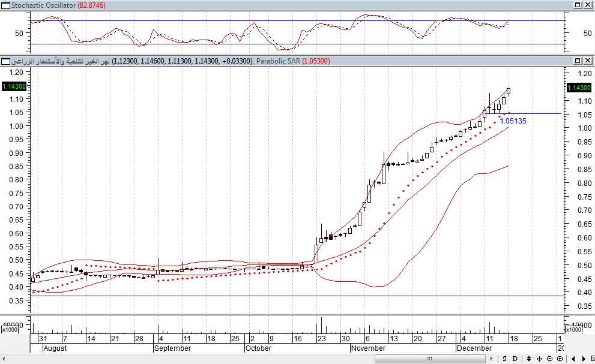Zoom out using the minus magnifier icon
The height and width of the screenshot is (364, 595).
click(x=549, y=359)
